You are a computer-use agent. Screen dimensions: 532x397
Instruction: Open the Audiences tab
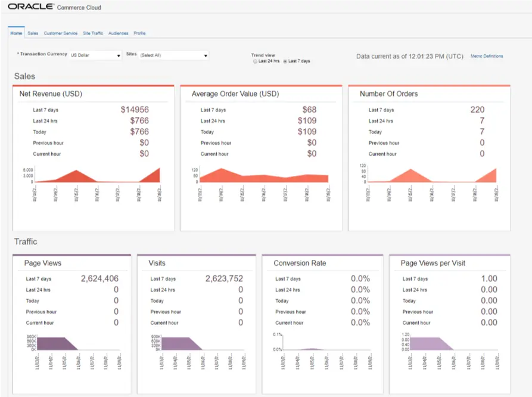(x=118, y=33)
